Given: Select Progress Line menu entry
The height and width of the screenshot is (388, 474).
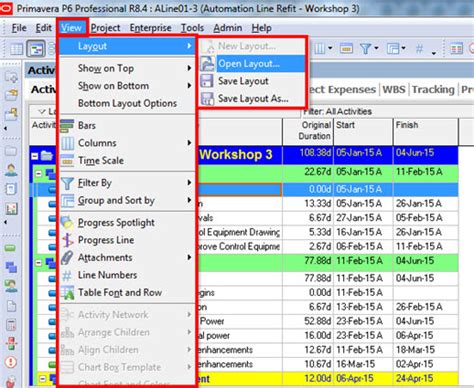Looking at the screenshot, I should tap(127, 240).
